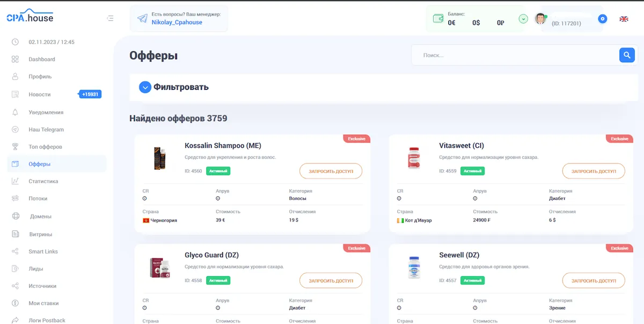Open the Офферы menu item

click(39, 163)
